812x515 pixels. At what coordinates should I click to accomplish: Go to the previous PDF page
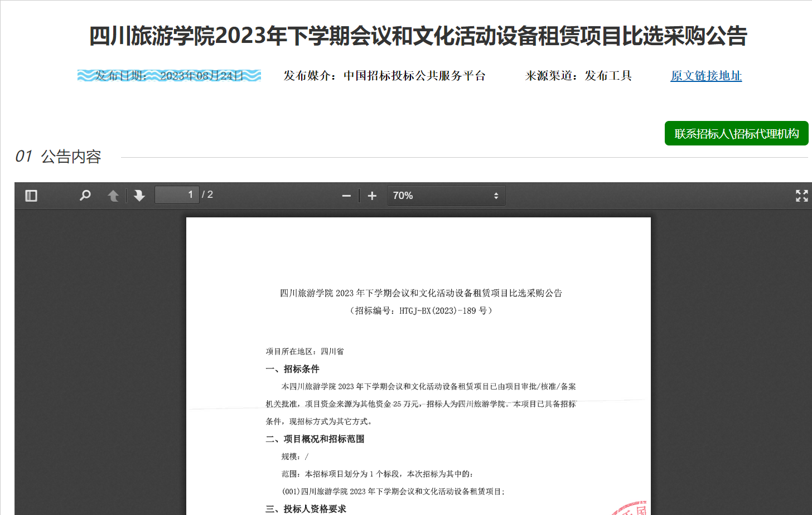(x=113, y=196)
